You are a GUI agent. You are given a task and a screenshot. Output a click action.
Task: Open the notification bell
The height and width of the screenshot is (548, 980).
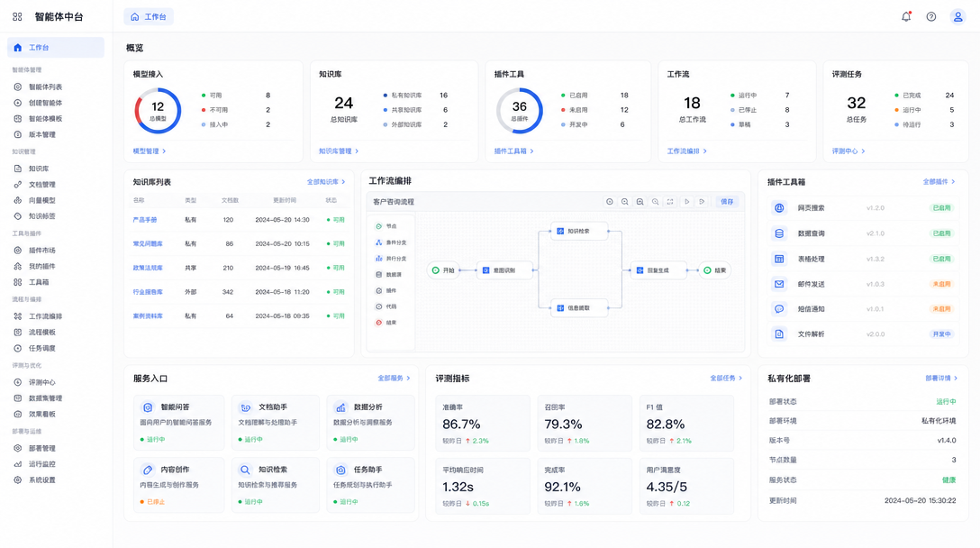pyautogui.click(x=906, y=17)
